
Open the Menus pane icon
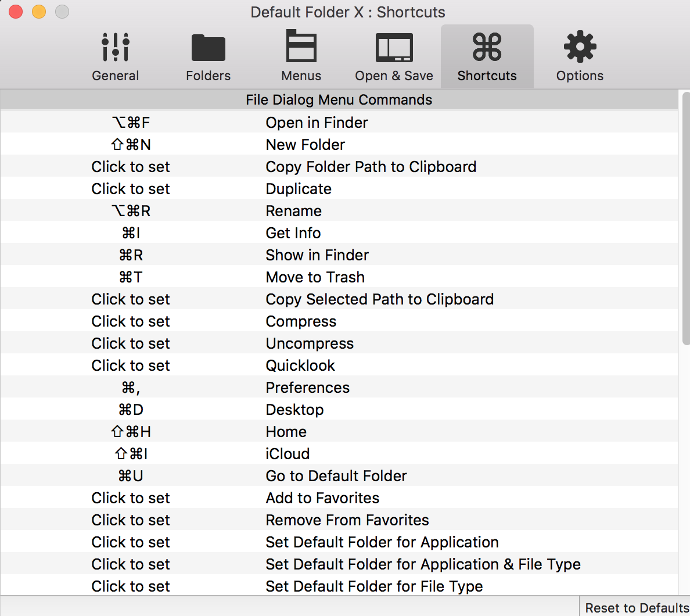click(x=301, y=46)
